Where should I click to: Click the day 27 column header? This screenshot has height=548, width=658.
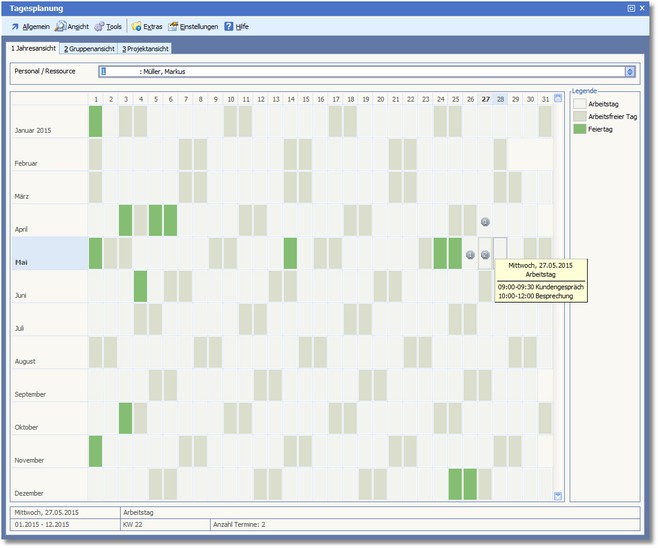[485, 99]
